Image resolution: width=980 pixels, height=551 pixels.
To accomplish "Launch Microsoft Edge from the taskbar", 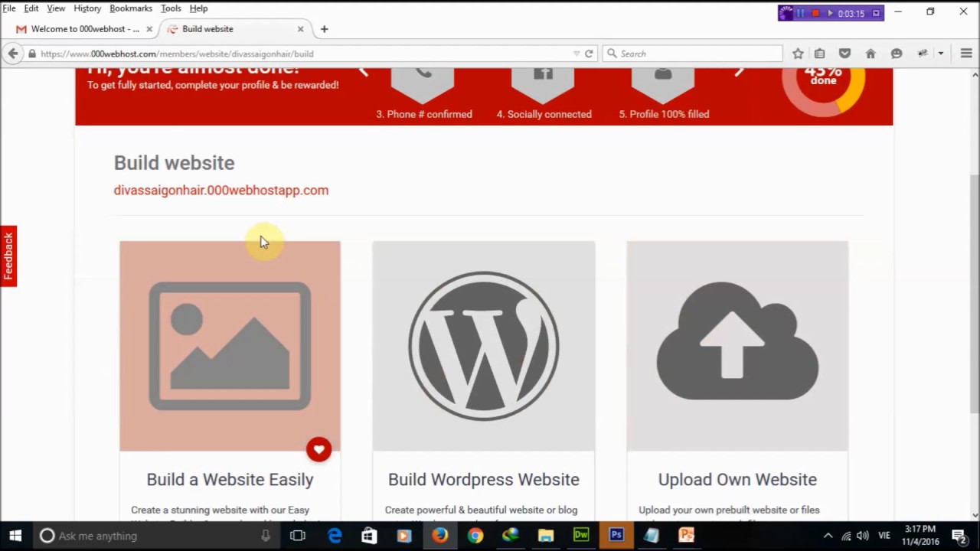I will pos(335,536).
